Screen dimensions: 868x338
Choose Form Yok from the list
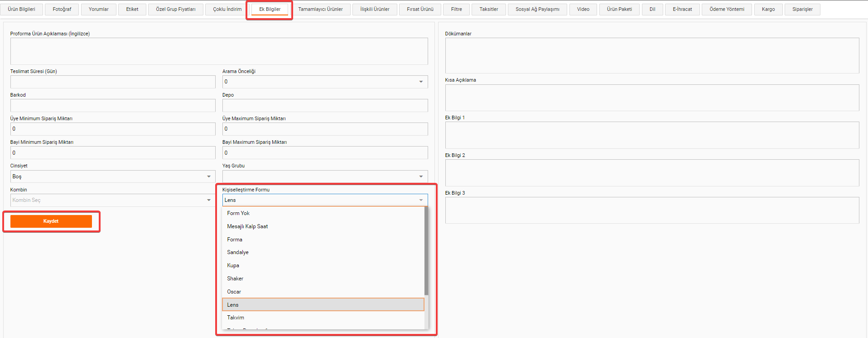323,213
